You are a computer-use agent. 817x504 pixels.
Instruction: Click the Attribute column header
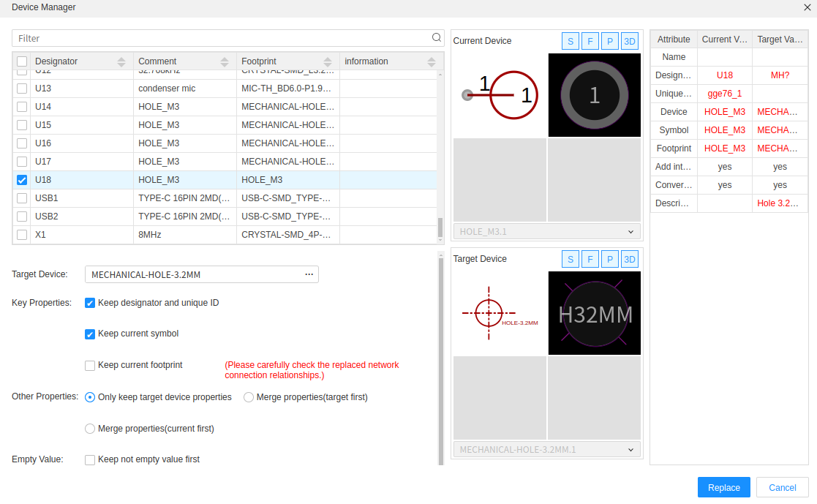click(x=674, y=39)
